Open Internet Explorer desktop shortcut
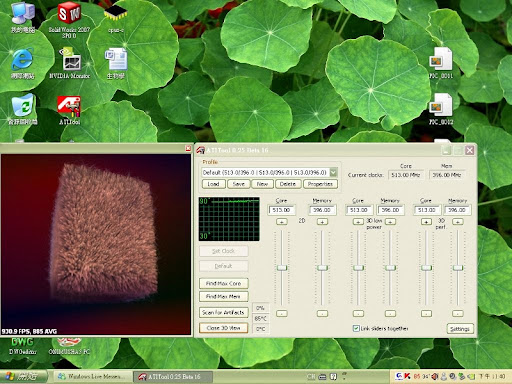The width and height of the screenshot is (512, 384). pos(23,63)
